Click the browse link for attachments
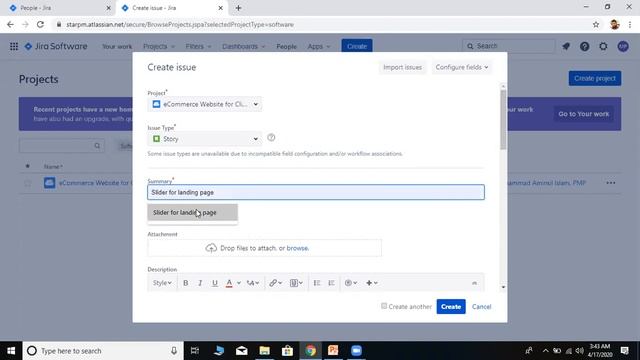 [x=297, y=248]
